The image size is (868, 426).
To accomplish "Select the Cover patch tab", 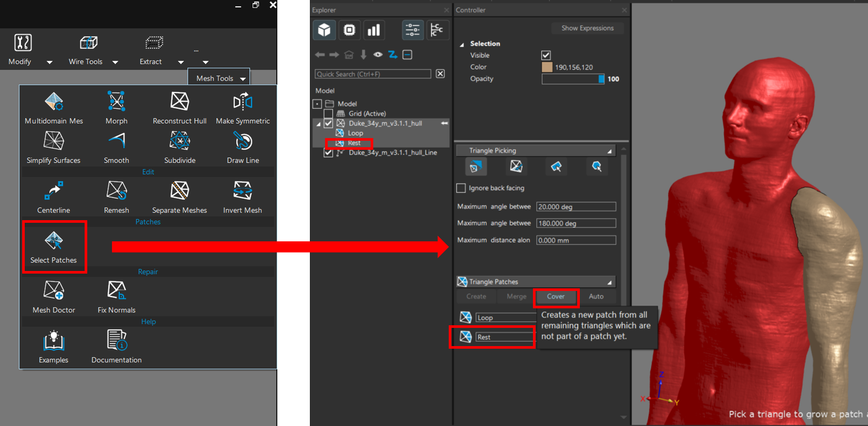I will pyautogui.click(x=556, y=297).
